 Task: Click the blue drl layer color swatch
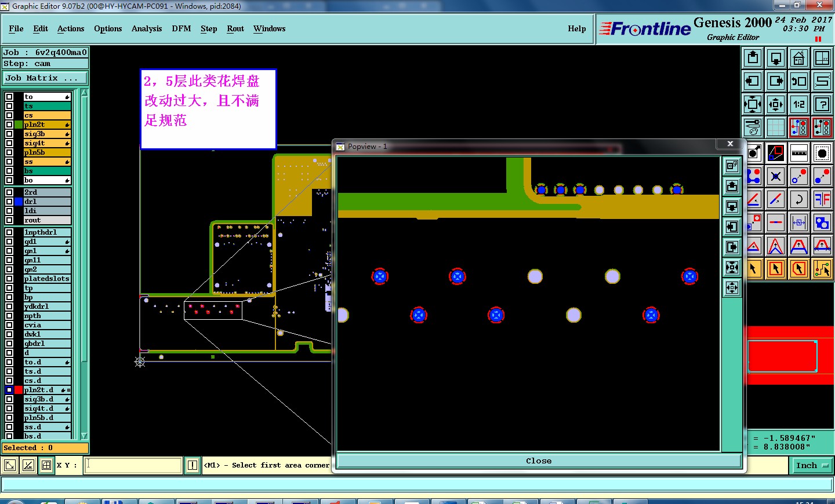pos(19,202)
